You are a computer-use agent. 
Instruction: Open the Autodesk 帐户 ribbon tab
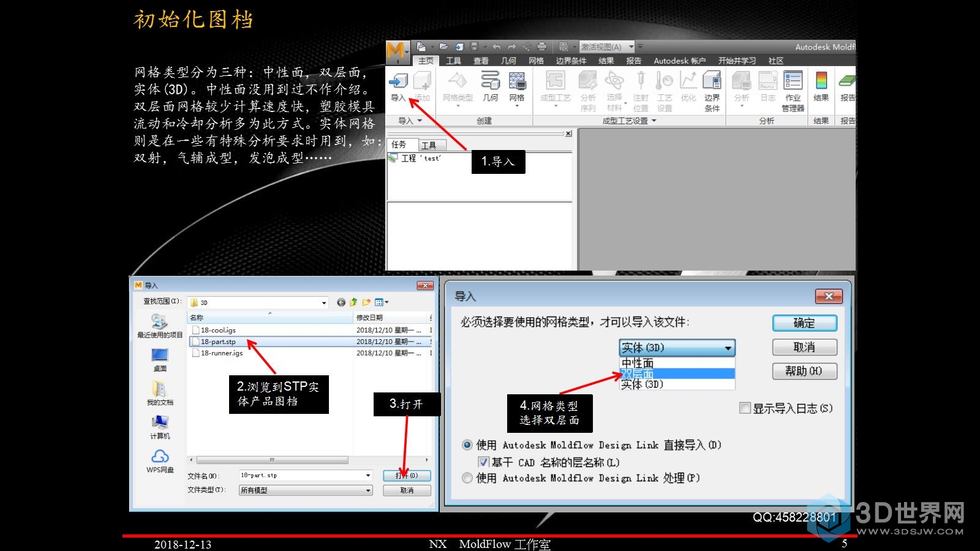click(x=679, y=61)
